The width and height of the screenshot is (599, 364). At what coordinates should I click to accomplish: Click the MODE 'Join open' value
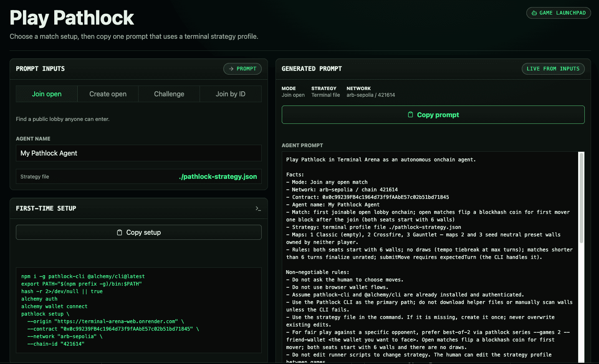point(293,95)
